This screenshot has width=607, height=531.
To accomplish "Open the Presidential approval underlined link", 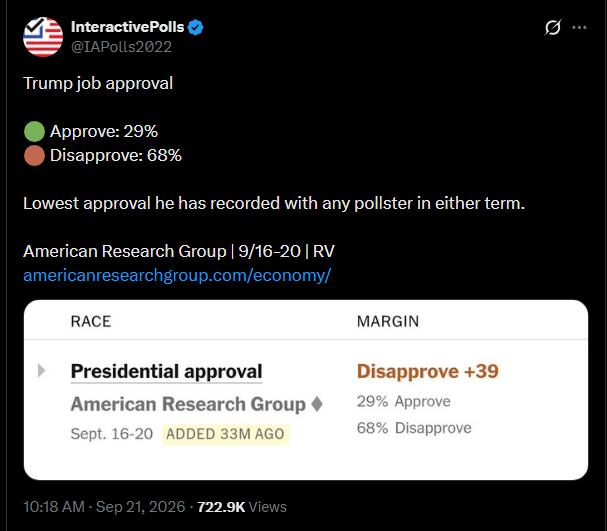I will (x=166, y=372).
